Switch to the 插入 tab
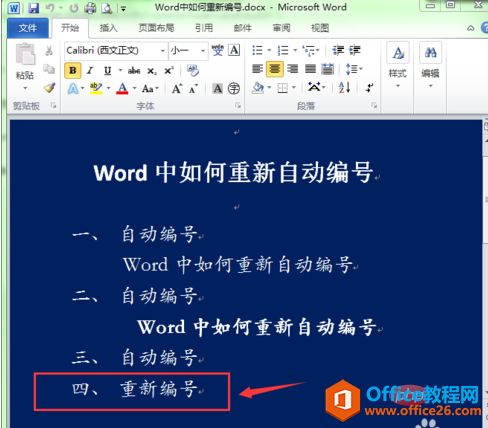 (108, 28)
